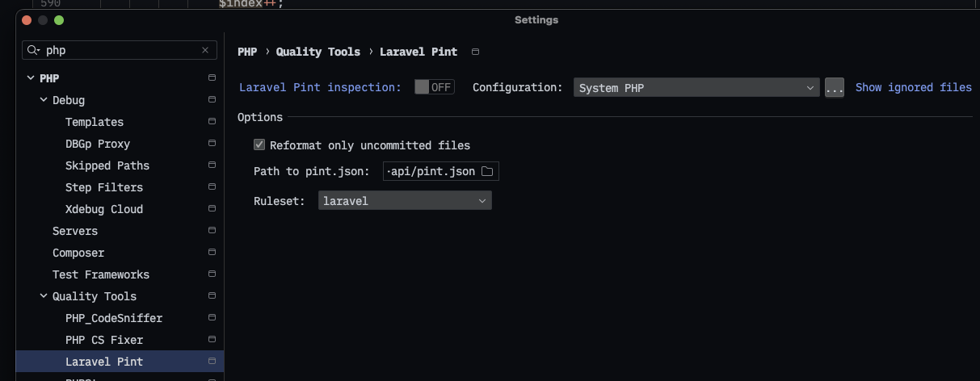Click project-level icon next to Test Frameworks

point(212,274)
